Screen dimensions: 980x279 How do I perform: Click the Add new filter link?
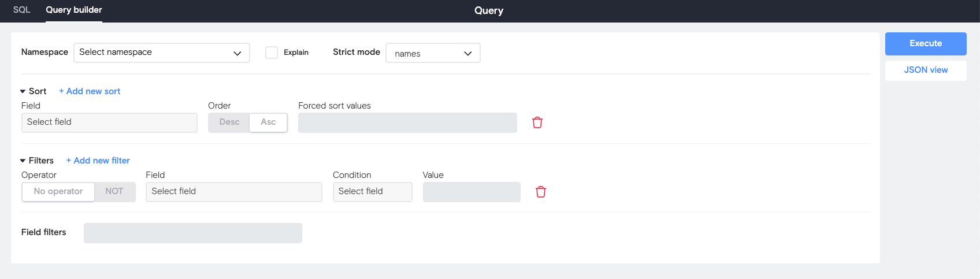(98, 161)
